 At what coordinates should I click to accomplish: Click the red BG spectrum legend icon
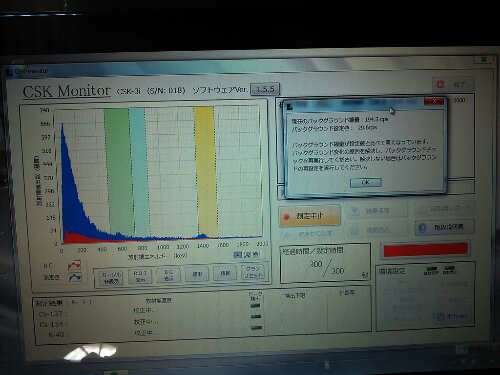pos(74,265)
